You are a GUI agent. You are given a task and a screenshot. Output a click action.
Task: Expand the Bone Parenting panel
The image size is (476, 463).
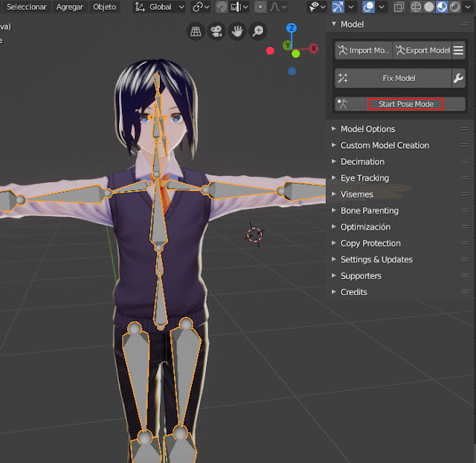[x=334, y=210]
